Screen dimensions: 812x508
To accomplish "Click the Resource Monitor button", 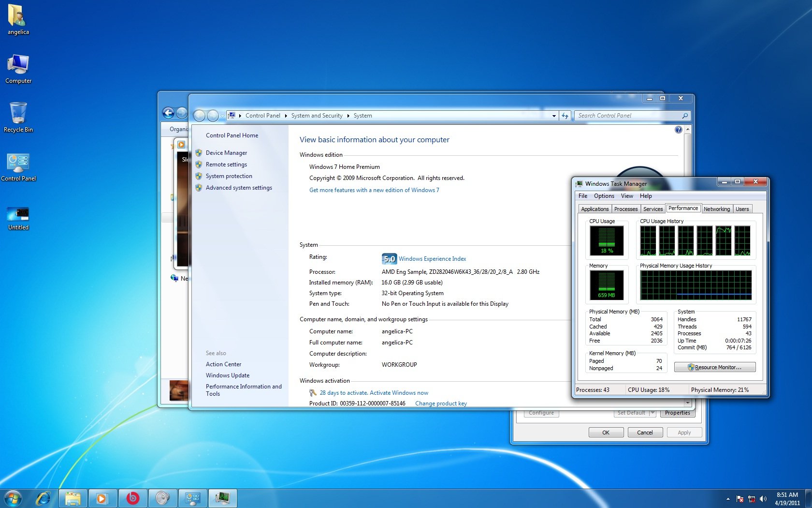I will [714, 367].
